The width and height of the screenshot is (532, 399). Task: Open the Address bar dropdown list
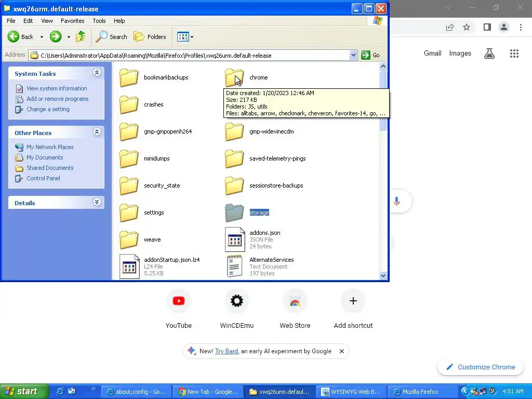pyautogui.click(x=353, y=55)
